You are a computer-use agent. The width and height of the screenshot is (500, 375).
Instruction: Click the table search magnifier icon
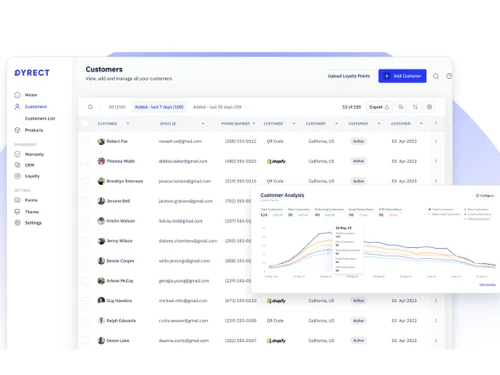click(x=90, y=107)
